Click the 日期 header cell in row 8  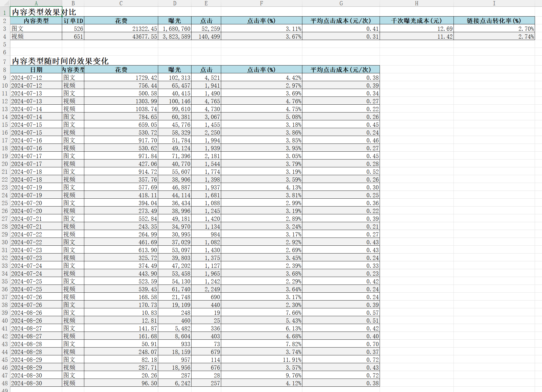pos(36,70)
